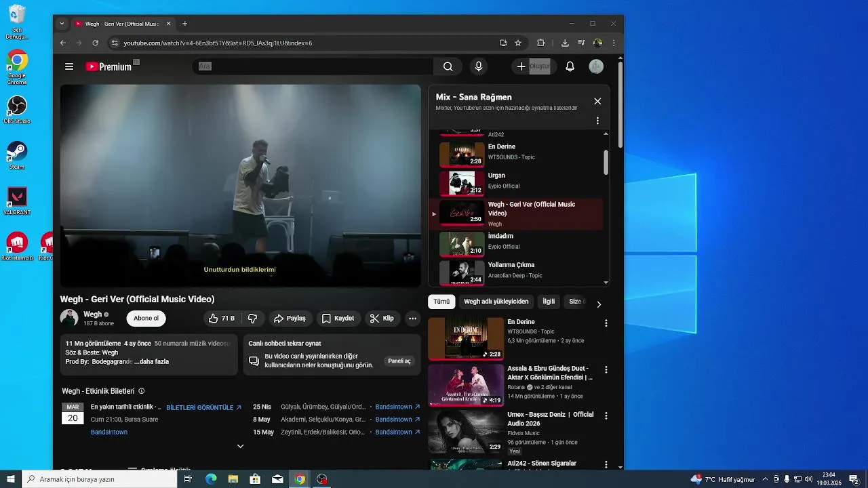
Task: Open Chrome media controls icon
Action: [581, 43]
